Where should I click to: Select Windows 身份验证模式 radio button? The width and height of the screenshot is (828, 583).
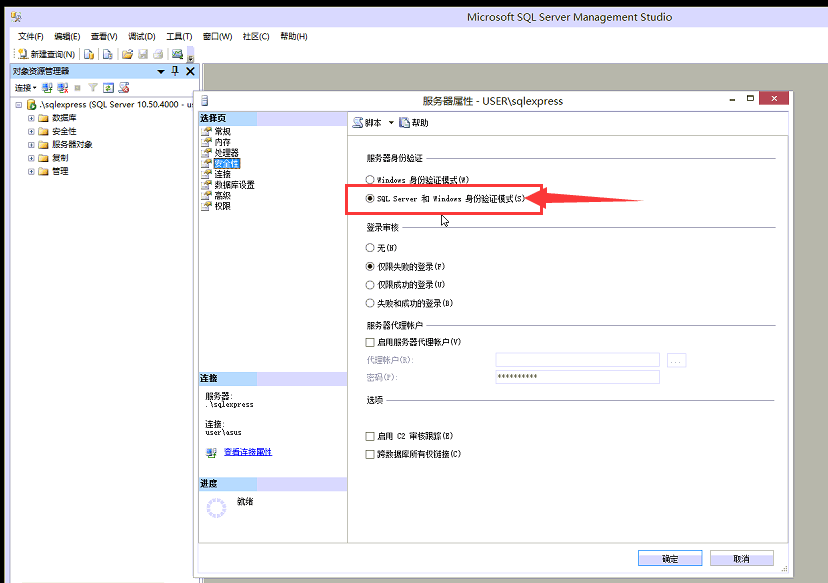pyautogui.click(x=370, y=180)
